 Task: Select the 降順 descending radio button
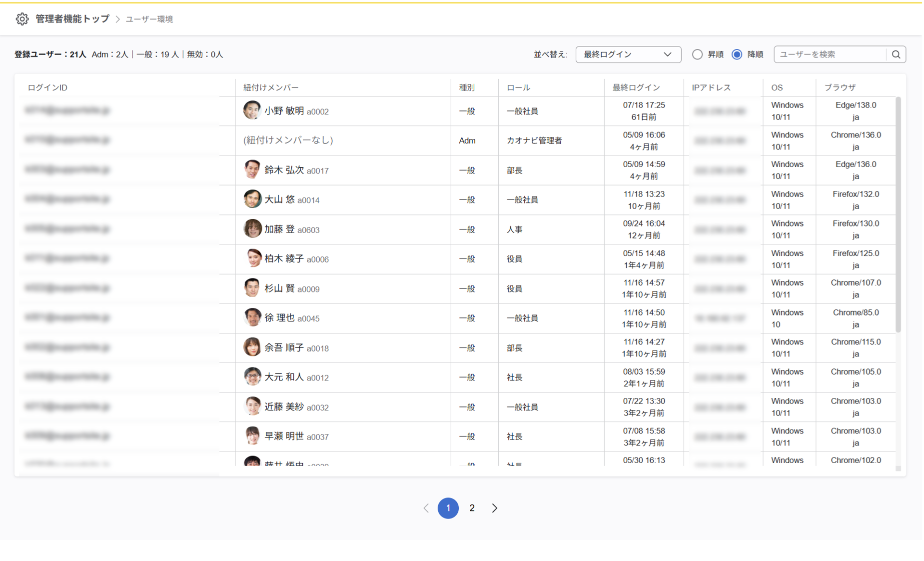point(737,54)
